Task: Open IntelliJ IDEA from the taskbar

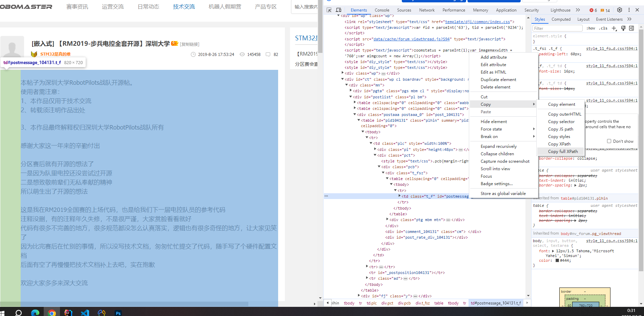Action: pos(68,313)
